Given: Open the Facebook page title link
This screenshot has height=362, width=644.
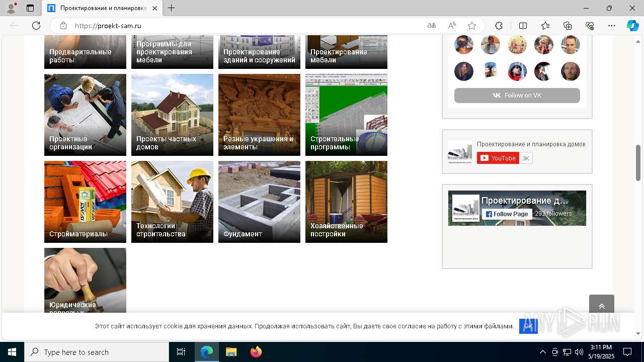Looking at the screenshot, I should [x=525, y=201].
